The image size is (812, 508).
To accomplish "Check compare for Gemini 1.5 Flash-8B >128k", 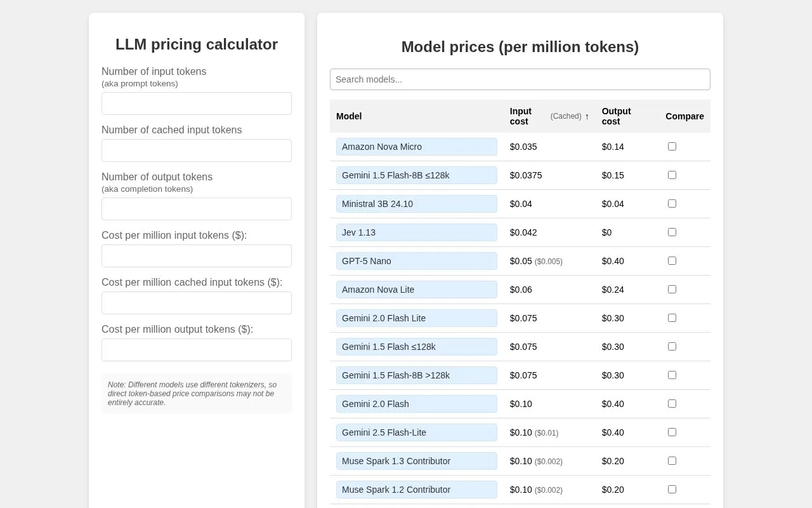I will point(672,375).
